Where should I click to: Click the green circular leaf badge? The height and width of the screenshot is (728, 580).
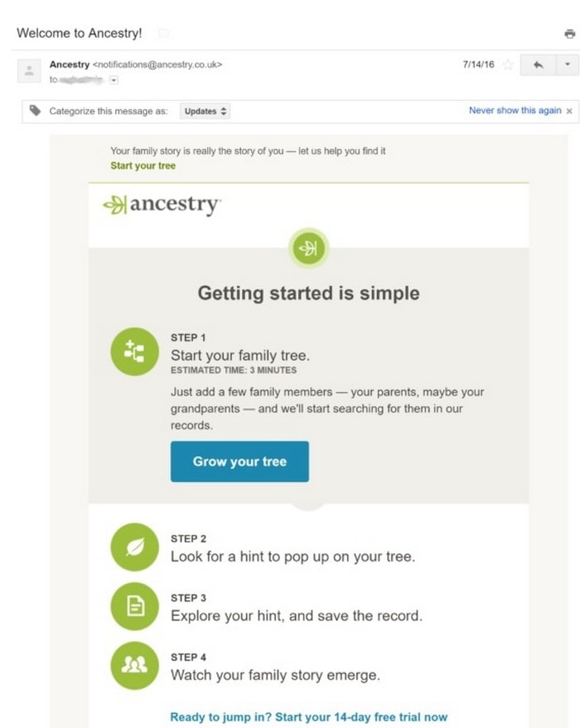coord(308,248)
